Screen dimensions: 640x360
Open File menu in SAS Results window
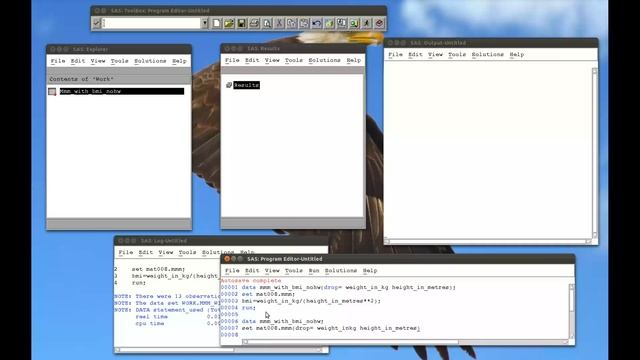coord(232,60)
